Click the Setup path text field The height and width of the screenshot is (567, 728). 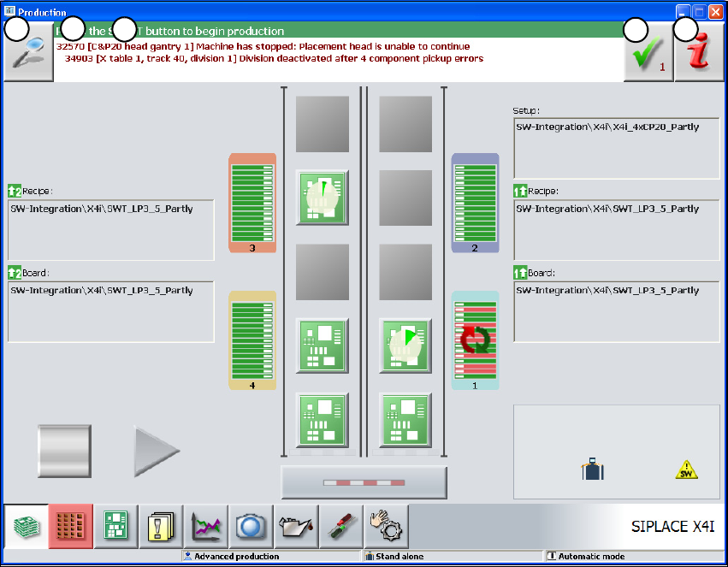617,148
